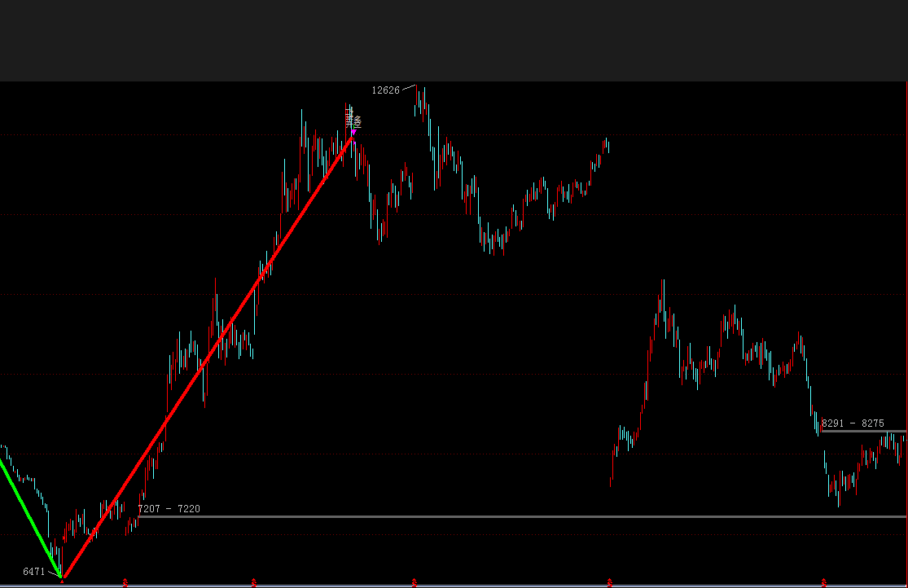Click the rightmost red marker on the bottom axis

click(x=824, y=582)
